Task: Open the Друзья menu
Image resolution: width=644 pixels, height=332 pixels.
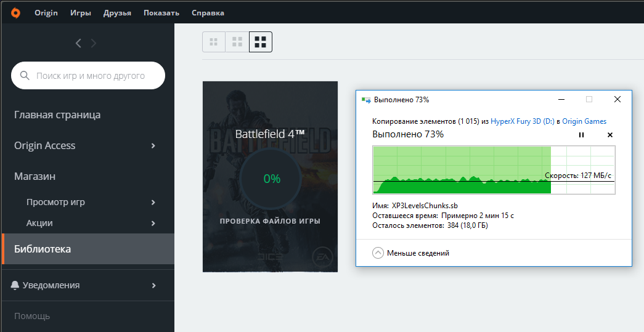Action: [117, 13]
